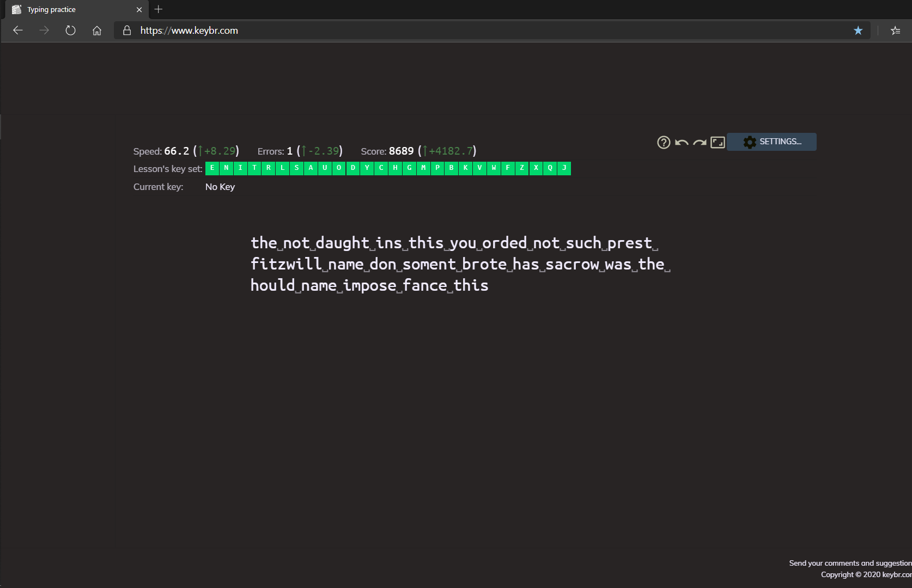View site info via the lock icon

pyautogui.click(x=127, y=30)
